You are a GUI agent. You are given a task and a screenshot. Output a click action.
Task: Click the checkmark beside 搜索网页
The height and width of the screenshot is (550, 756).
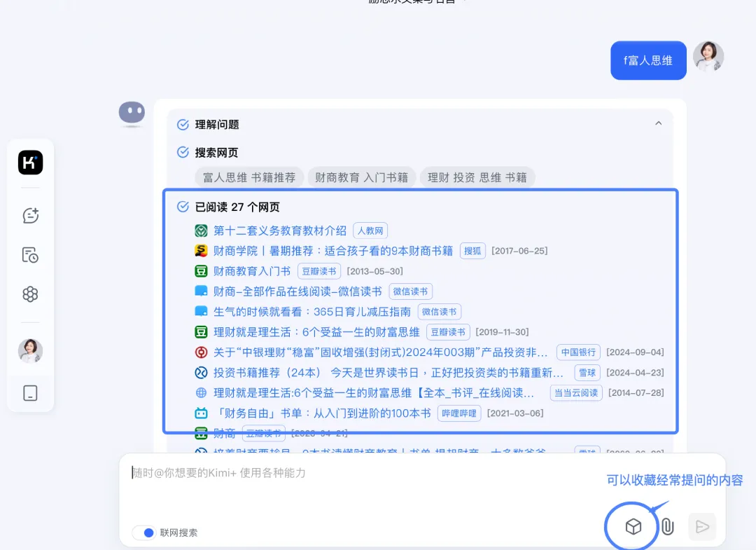[181, 152]
